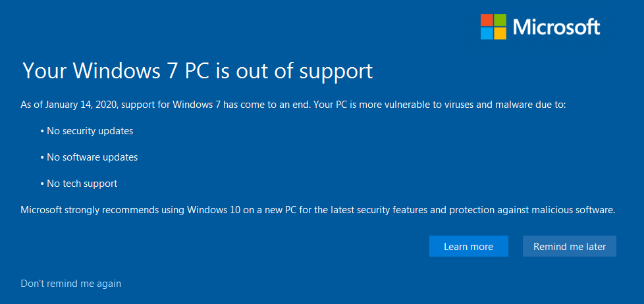Viewport: 644px width, 304px height.
Task: Click the "No security updates" bullet
Action: [x=87, y=131]
